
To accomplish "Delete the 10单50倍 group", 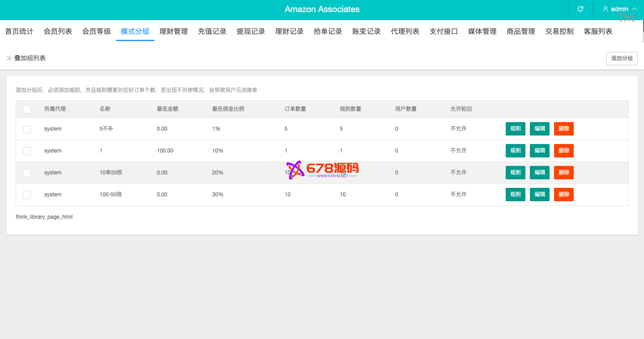I will pos(564,173).
